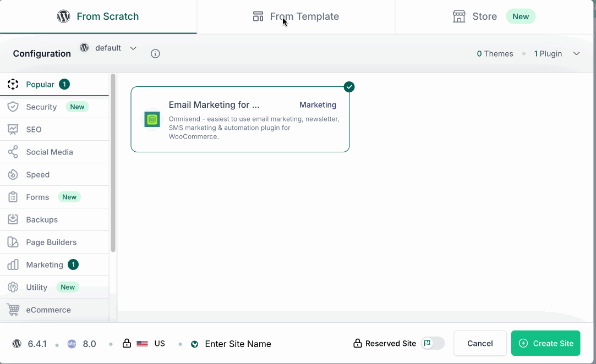The image size is (596, 364).
Task: Click the Social Media share icon
Action: point(13,152)
